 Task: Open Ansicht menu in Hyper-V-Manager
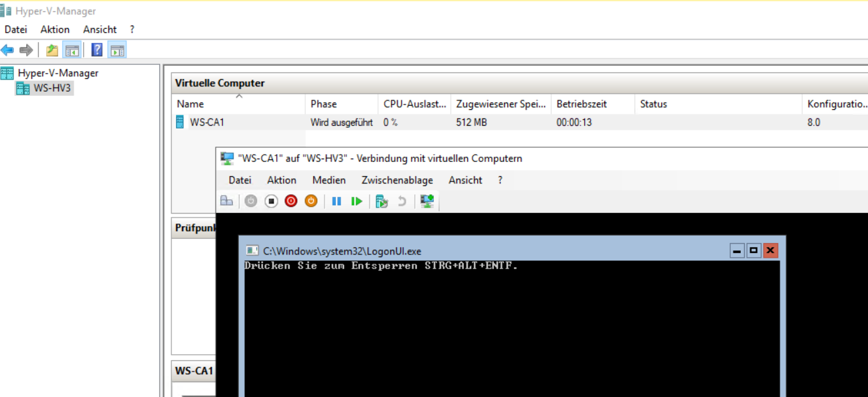100,29
